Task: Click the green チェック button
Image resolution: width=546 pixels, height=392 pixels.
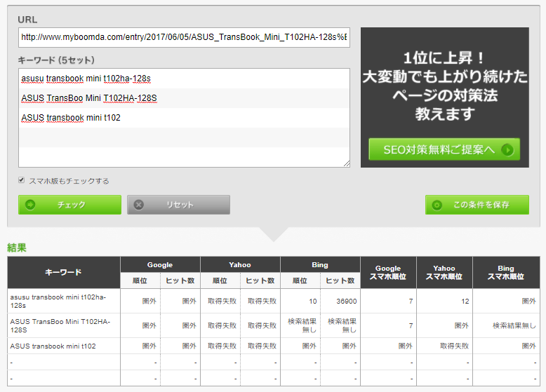Action: coord(69,205)
